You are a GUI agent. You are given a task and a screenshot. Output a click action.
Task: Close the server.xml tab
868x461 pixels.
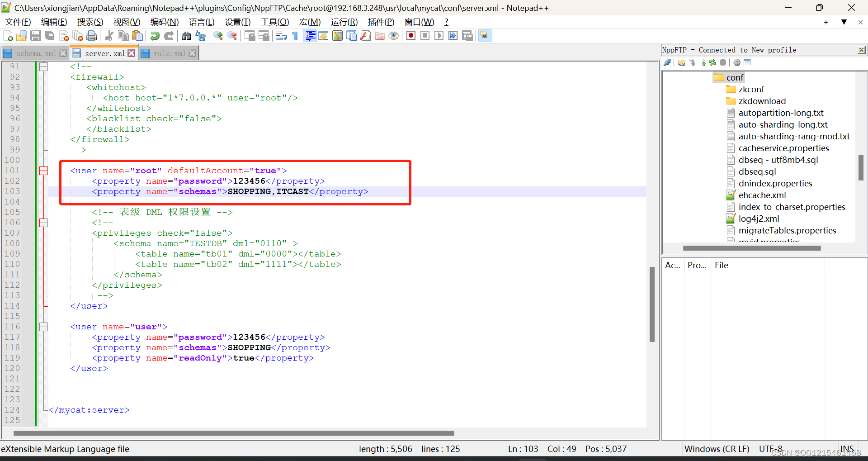[x=132, y=53]
